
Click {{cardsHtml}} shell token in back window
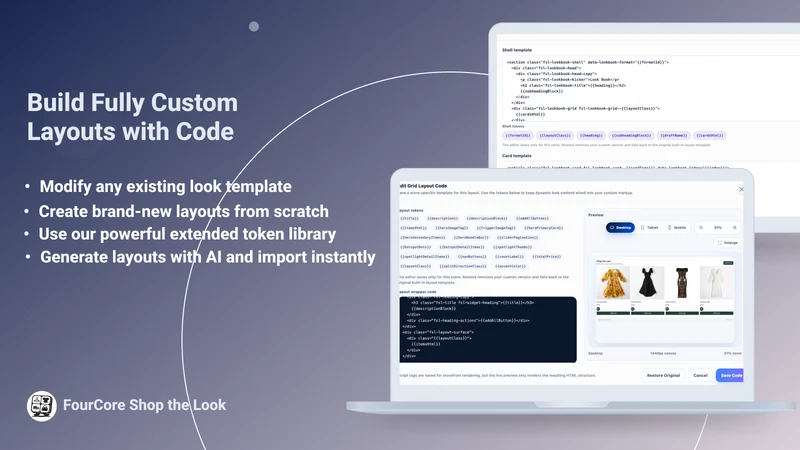[x=710, y=136]
